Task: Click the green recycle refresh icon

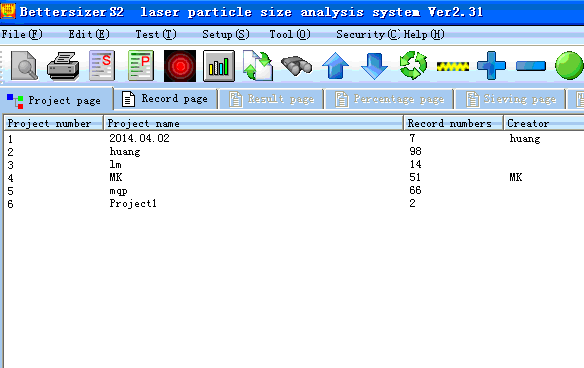Action: pos(413,66)
